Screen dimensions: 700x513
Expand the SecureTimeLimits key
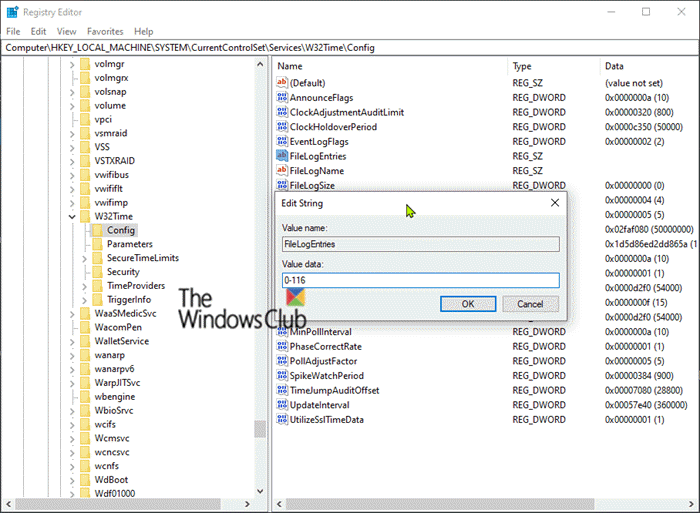(x=84, y=259)
